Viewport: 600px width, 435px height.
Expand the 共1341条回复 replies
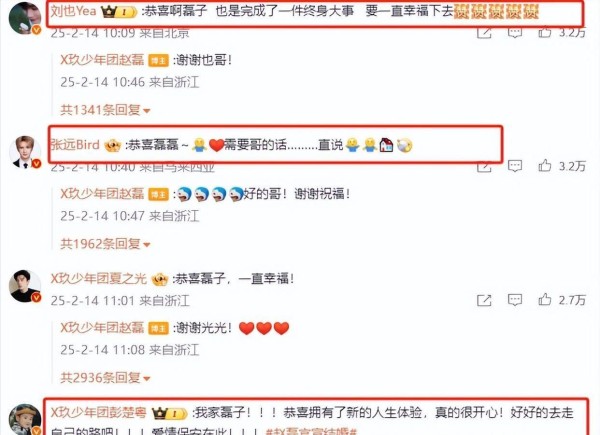105,110
